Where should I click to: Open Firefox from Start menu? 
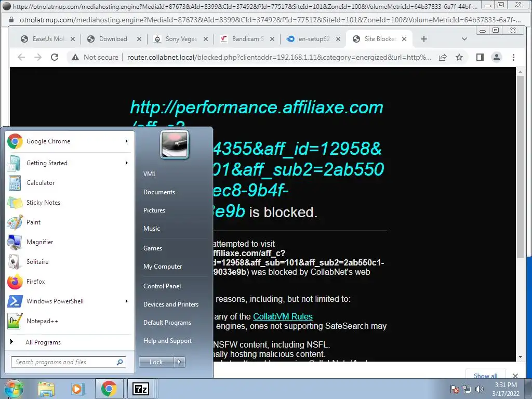pos(70,281)
